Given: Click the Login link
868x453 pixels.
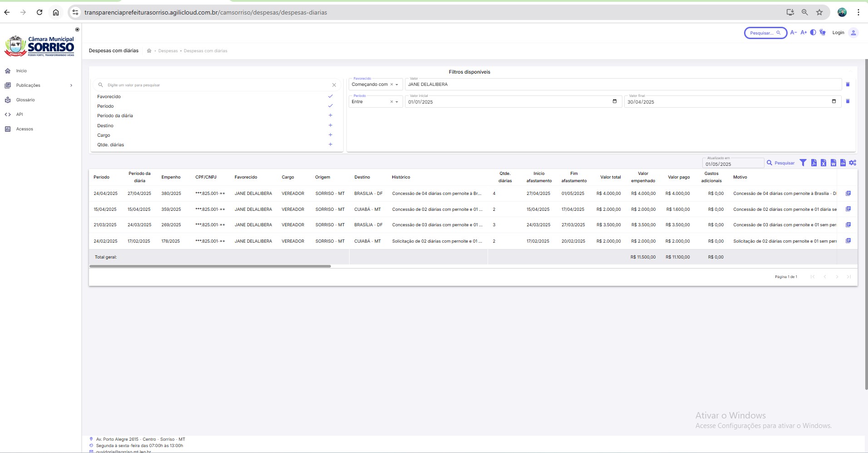Looking at the screenshot, I should pos(838,33).
